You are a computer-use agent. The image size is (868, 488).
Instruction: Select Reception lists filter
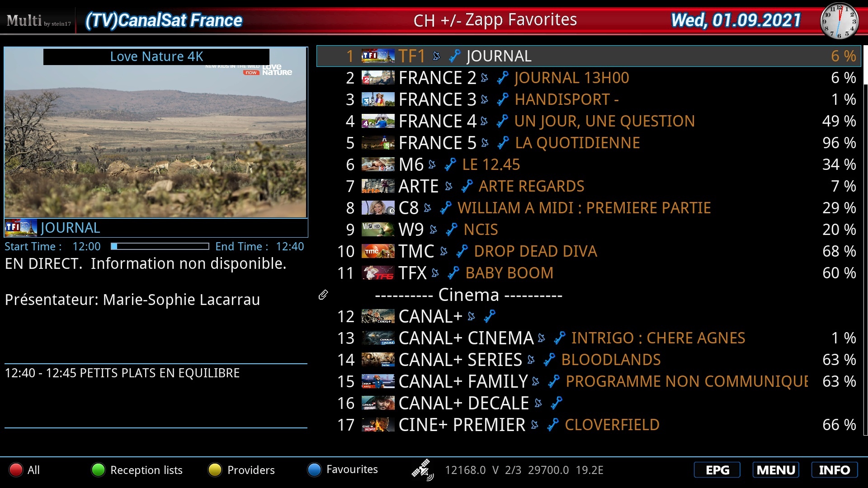pos(146,469)
